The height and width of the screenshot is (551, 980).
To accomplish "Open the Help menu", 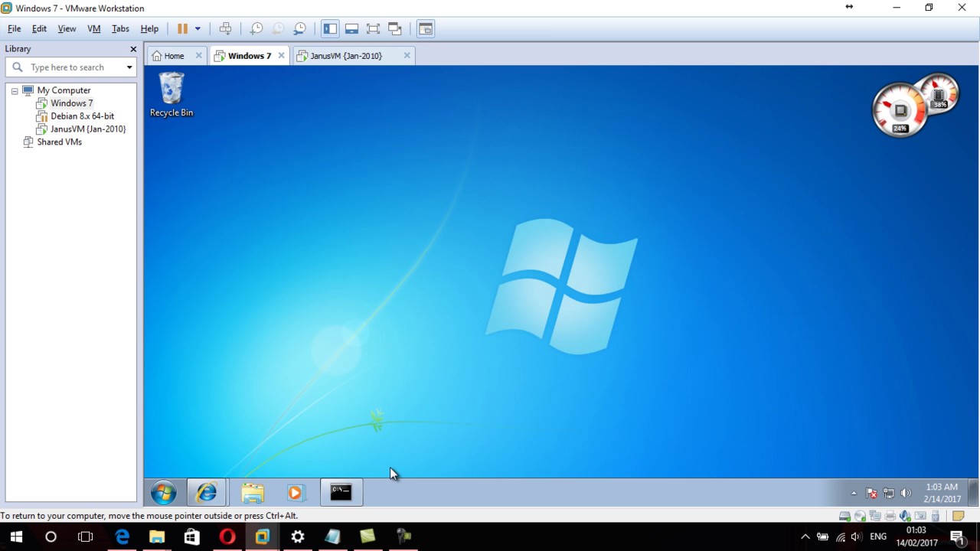I will coord(149,28).
